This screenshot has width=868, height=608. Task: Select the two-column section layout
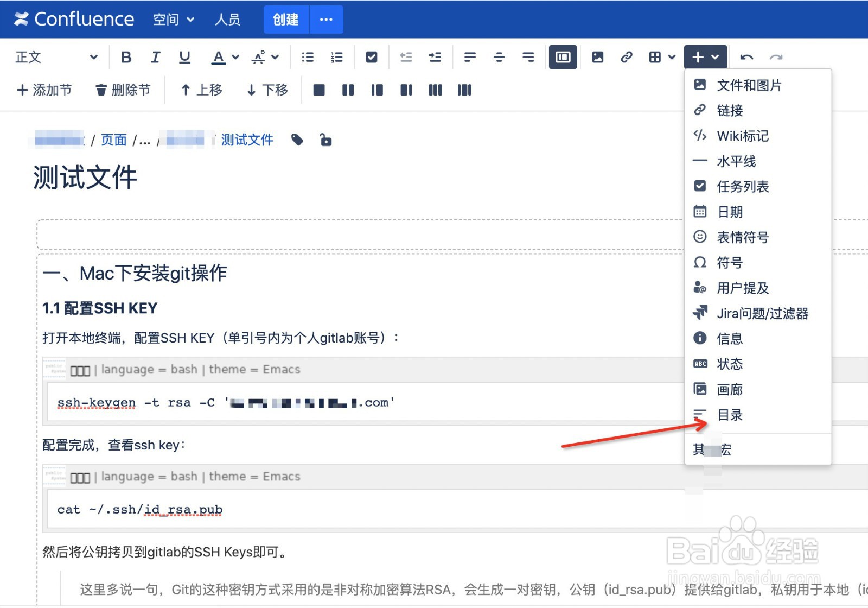348,90
